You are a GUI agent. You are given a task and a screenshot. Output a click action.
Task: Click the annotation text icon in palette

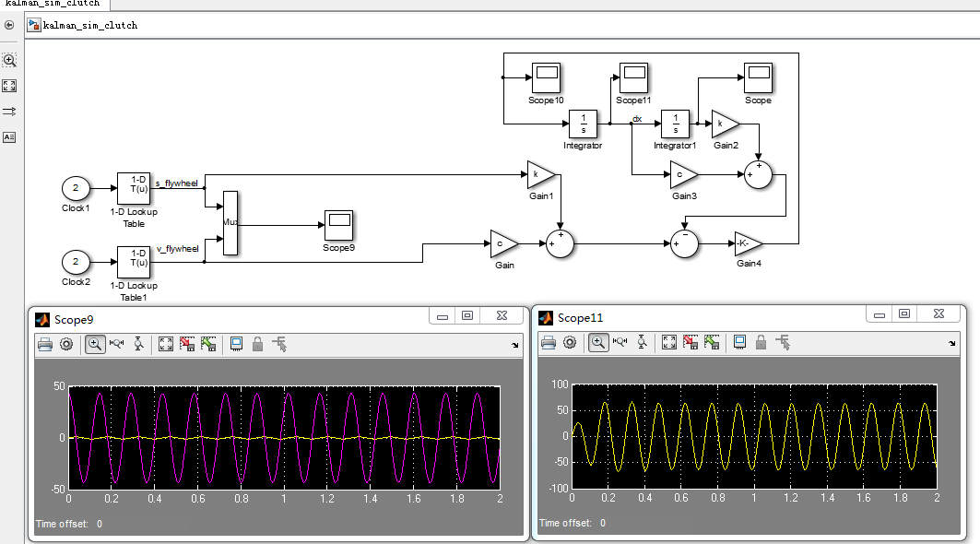click(x=9, y=137)
